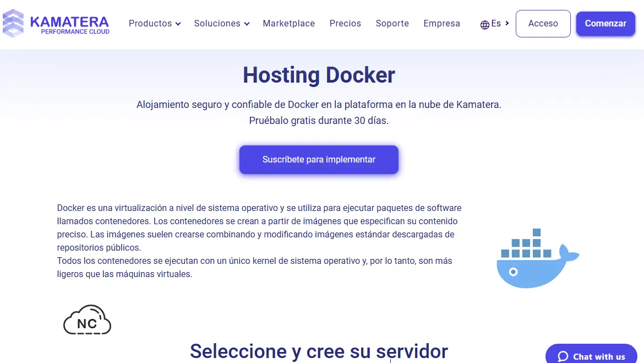Open the Empresa nav item
The width and height of the screenshot is (644, 363).
[441, 24]
